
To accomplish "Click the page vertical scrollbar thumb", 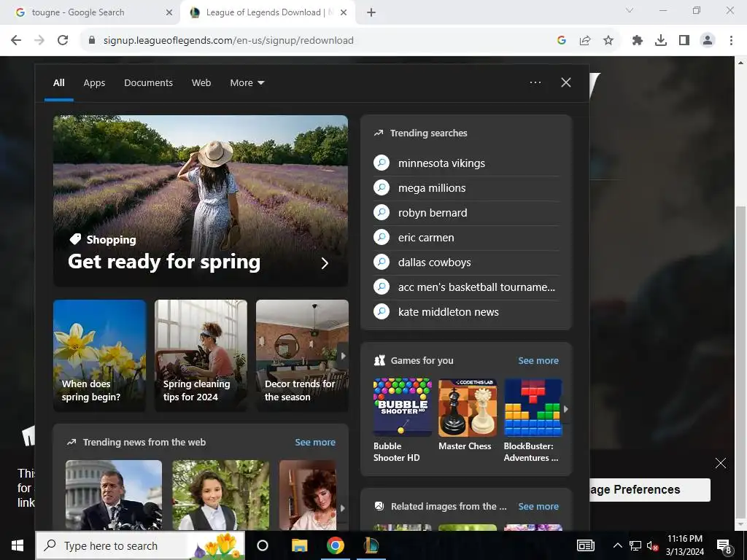I will [x=740, y=361].
